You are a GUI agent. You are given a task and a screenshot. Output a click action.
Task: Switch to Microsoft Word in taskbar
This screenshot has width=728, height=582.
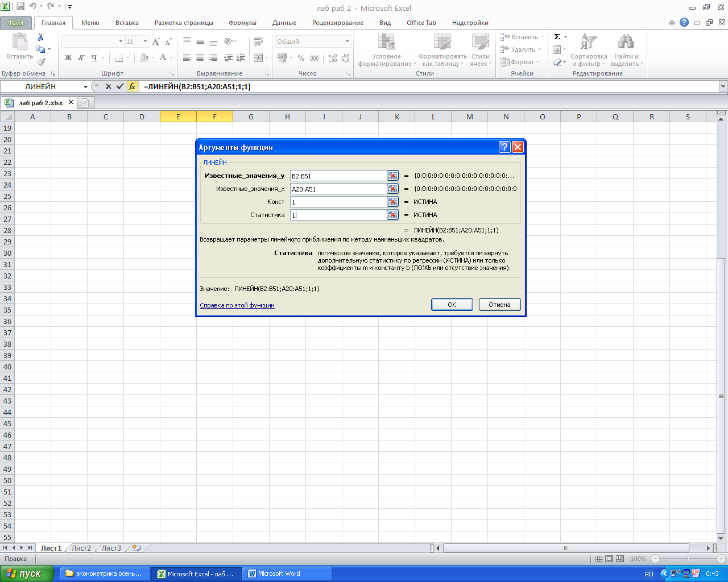(287, 573)
